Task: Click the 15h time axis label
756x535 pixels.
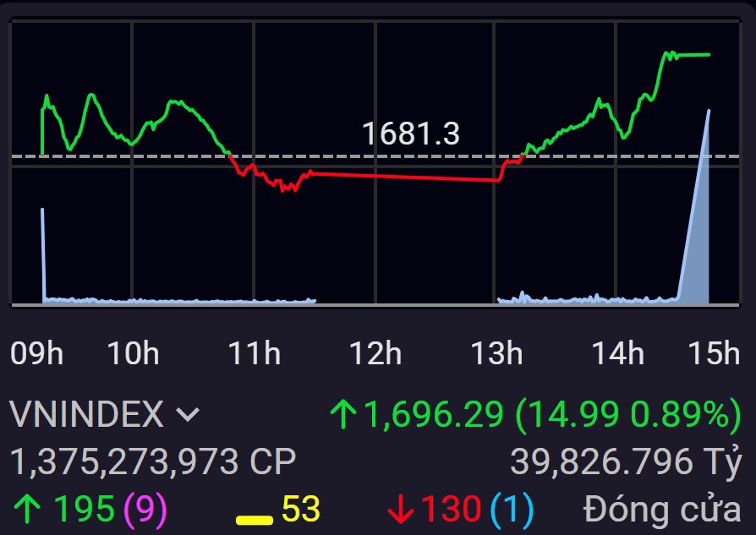Action: pyautogui.click(x=714, y=353)
